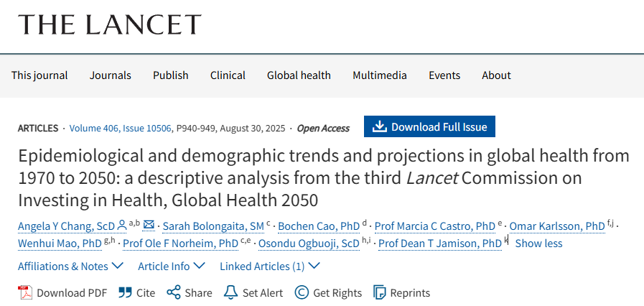Viewport: 644px width, 306px height.
Task: Click the Download Full Issue button
Action: click(x=429, y=127)
